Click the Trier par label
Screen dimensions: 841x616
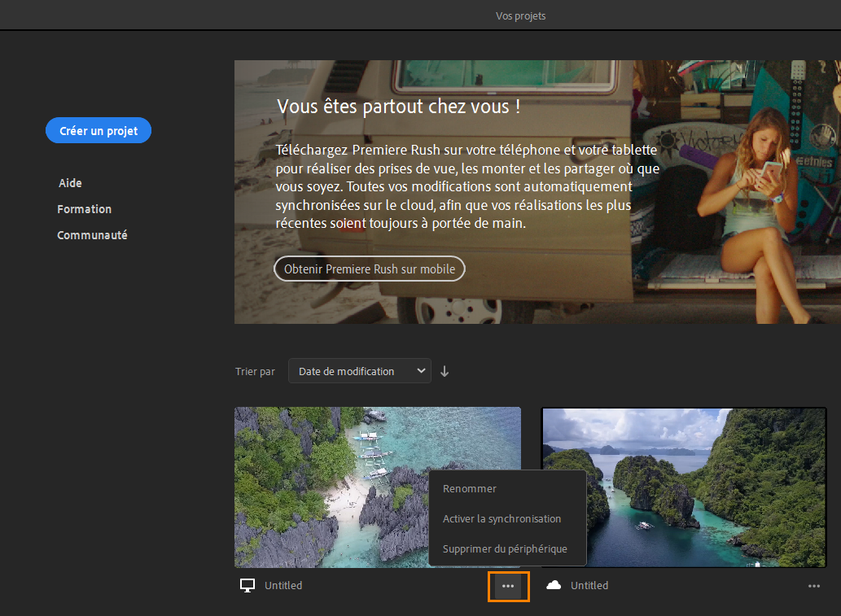point(255,371)
